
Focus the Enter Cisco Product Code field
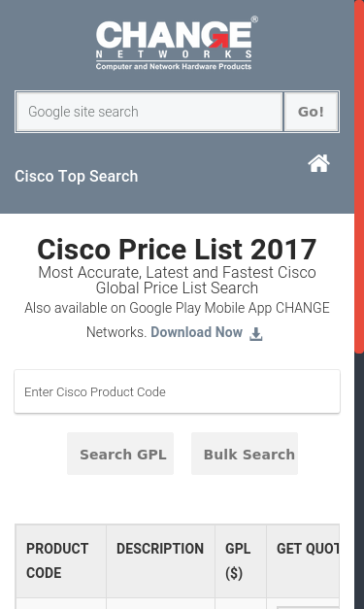tap(177, 391)
